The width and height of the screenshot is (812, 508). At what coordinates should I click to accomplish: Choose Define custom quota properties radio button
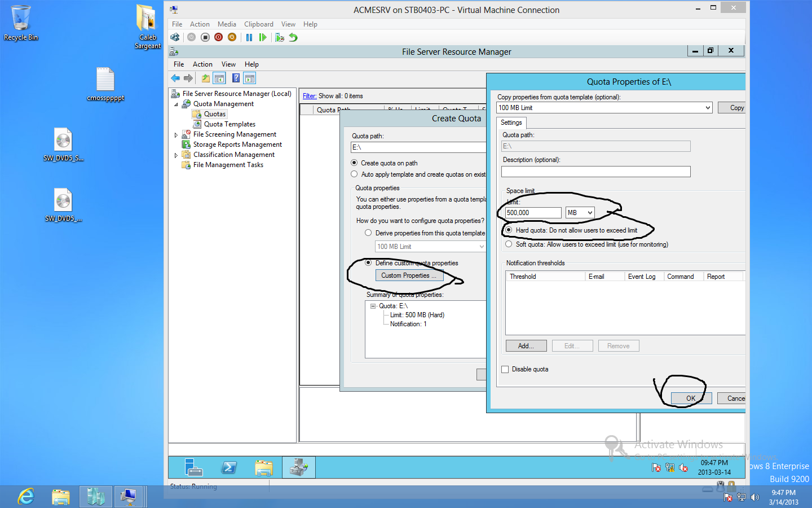(x=368, y=263)
